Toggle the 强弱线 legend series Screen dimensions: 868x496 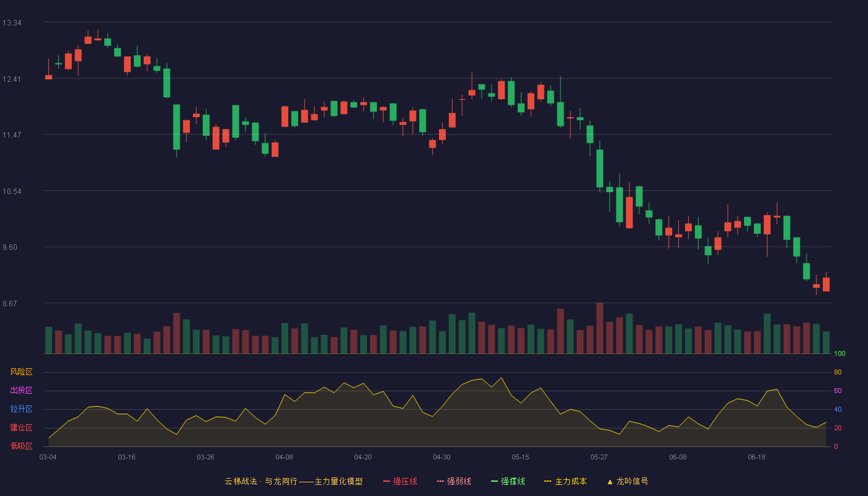454,481
